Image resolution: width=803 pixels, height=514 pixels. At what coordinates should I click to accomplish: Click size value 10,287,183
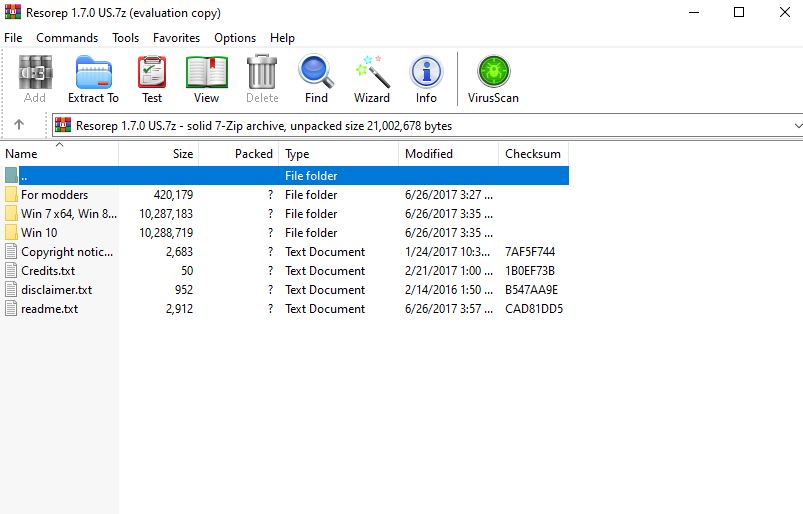166,213
